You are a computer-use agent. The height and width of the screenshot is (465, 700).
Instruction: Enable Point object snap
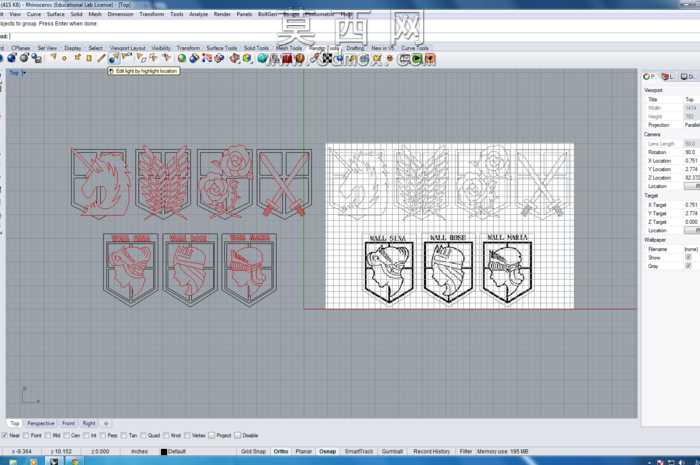(x=26, y=435)
